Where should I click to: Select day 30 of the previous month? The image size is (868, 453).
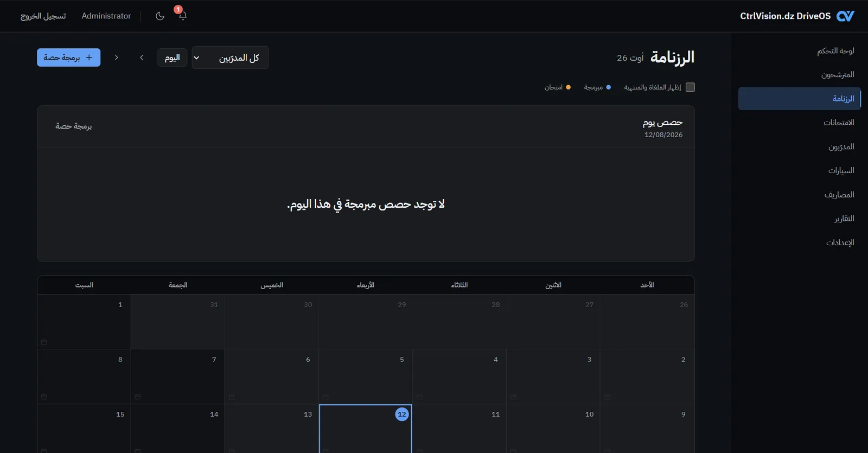point(272,322)
